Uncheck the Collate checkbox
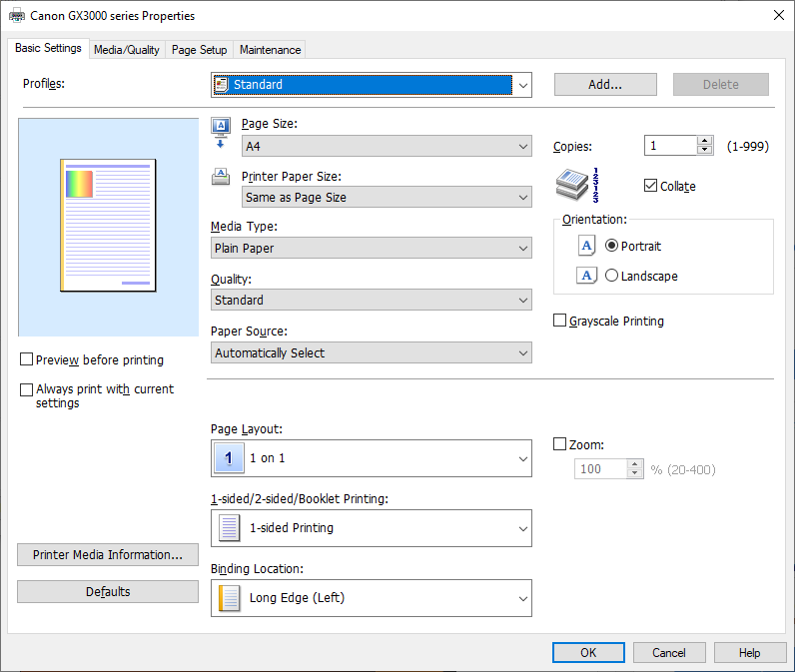Image resolution: width=795 pixels, height=672 pixels. click(650, 186)
